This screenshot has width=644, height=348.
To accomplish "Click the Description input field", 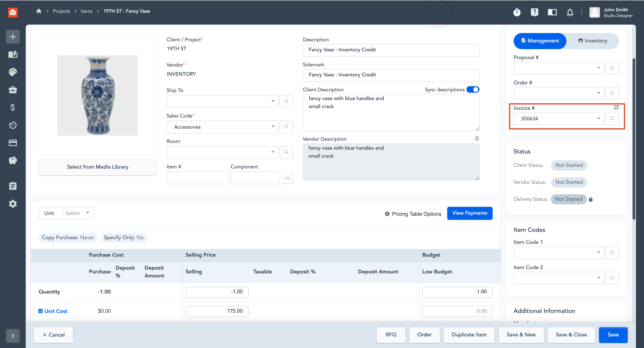I will click(391, 50).
